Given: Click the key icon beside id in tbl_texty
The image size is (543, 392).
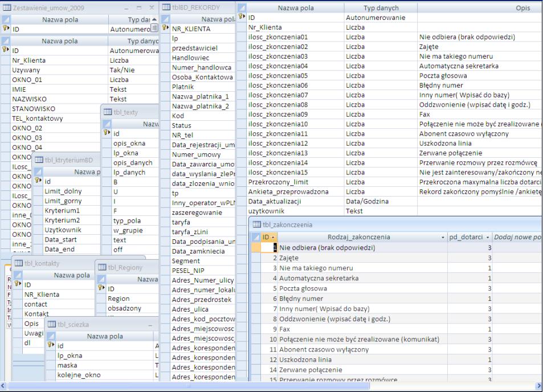Looking at the screenshot, I should [107, 133].
